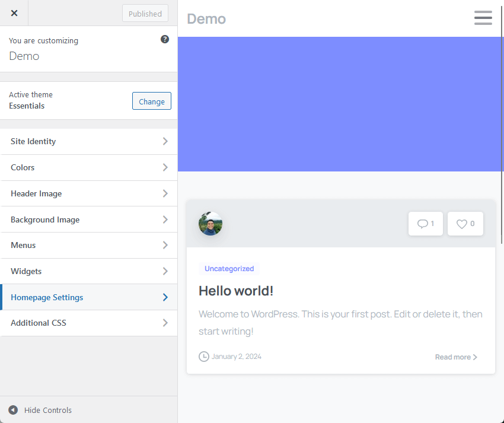Image resolution: width=504 pixels, height=423 pixels.
Task: Open the Background Image panel
Action: [89, 220]
